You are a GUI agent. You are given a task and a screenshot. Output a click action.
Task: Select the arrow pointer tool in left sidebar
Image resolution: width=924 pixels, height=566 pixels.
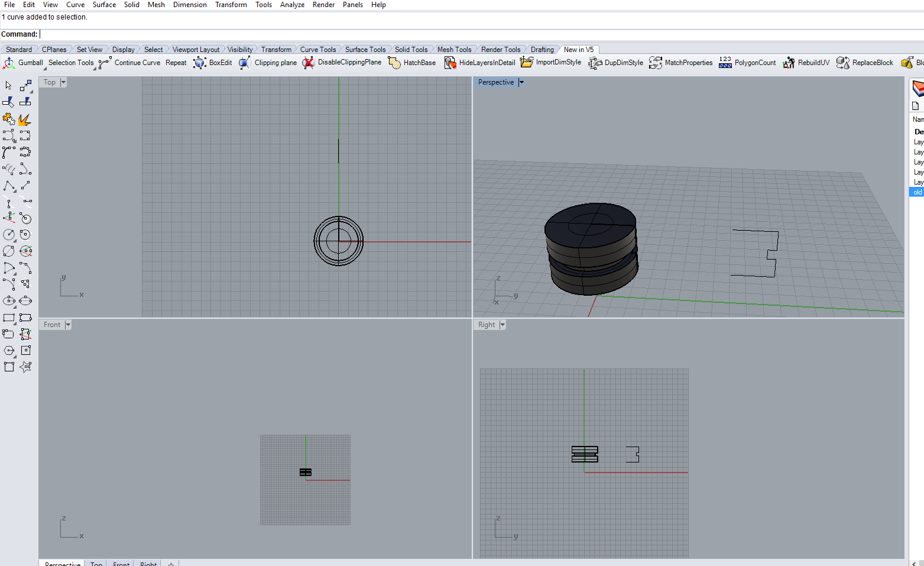[8, 86]
